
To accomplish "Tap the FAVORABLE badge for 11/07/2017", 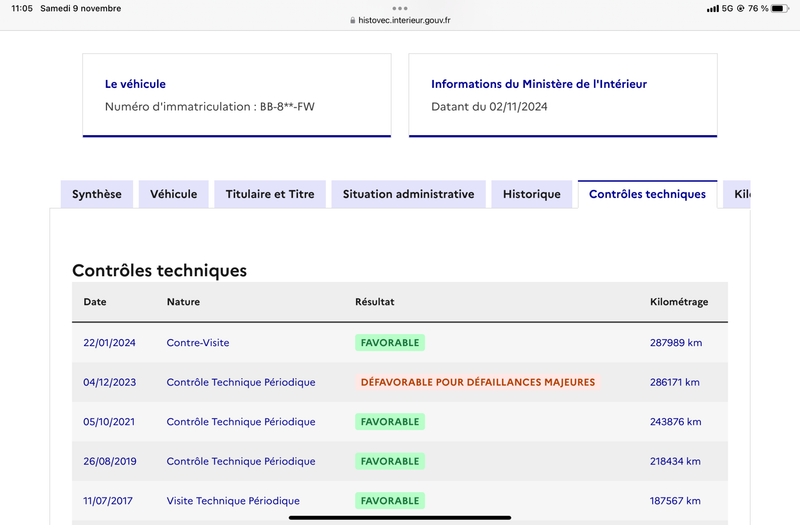I will click(390, 501).
